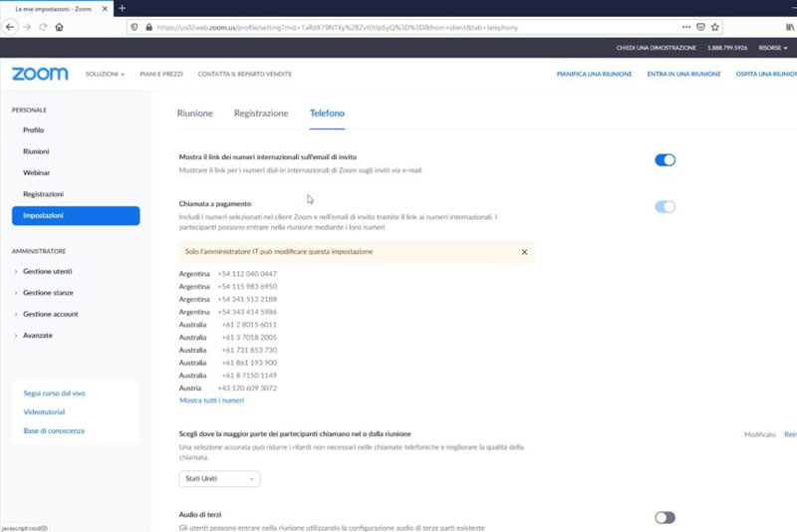Open Riunioni in the sidebar

(x=36, y=151)
